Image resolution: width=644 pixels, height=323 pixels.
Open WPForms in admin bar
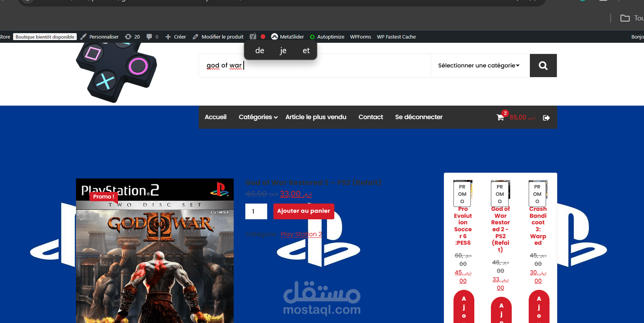point(361,37)
